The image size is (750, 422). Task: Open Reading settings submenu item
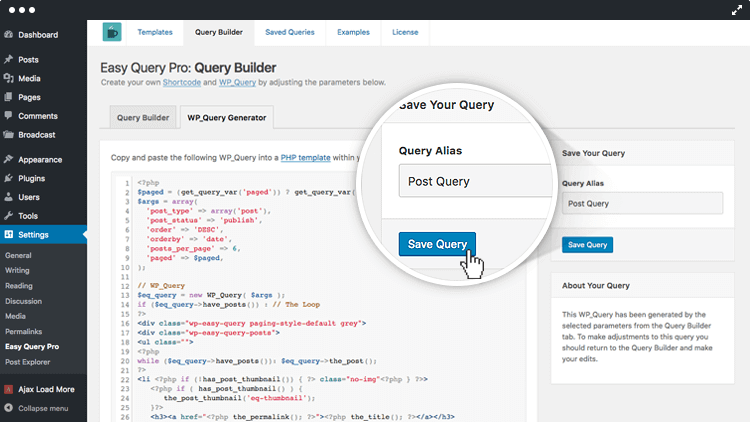[19, 286]
